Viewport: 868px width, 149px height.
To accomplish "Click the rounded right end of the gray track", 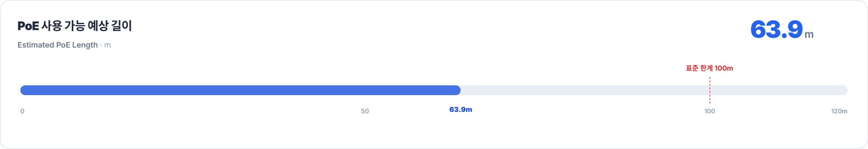I will [844, 90].
